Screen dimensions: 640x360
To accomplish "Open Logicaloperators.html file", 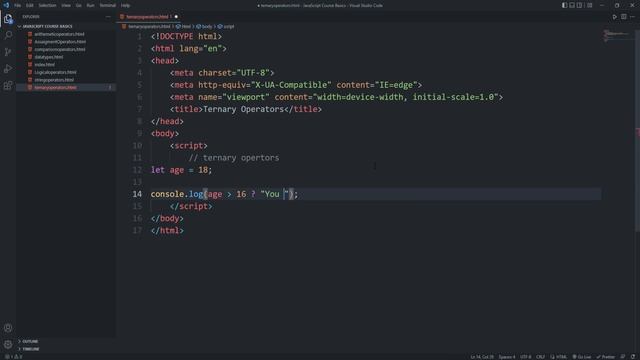I will tap(55, 72).
